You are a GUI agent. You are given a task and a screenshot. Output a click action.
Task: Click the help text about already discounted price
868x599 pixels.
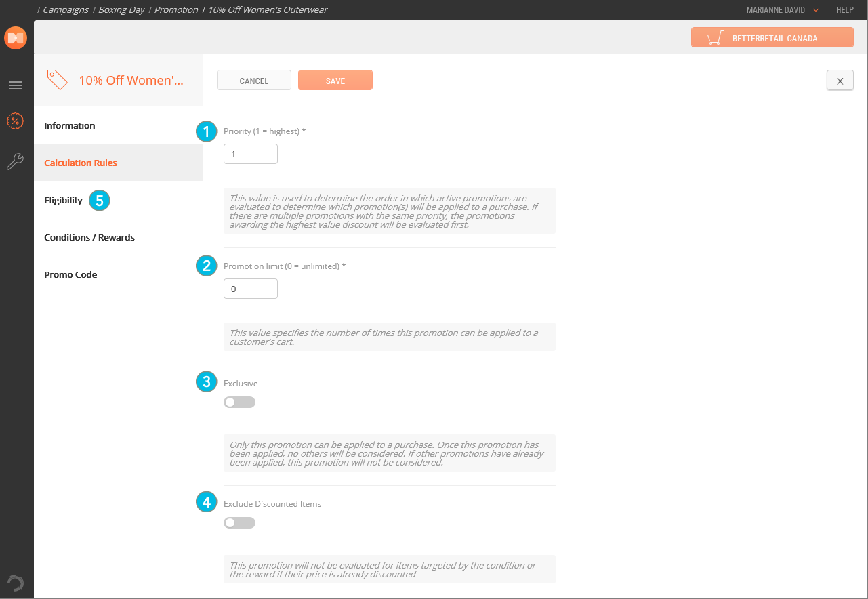(390, 569)
